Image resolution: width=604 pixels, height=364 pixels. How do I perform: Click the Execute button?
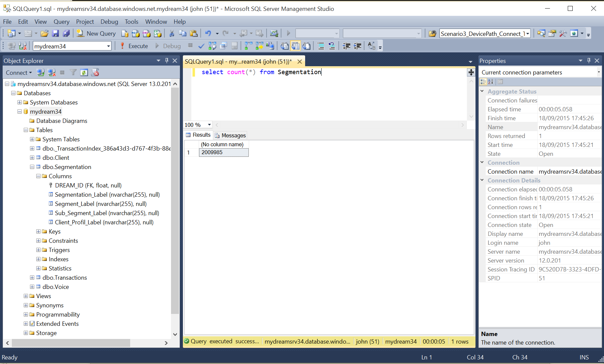click(134, 46)
